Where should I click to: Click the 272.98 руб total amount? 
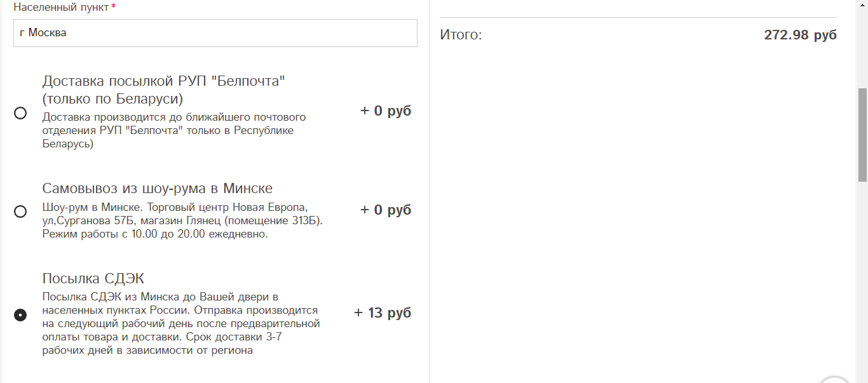point(800,35)
